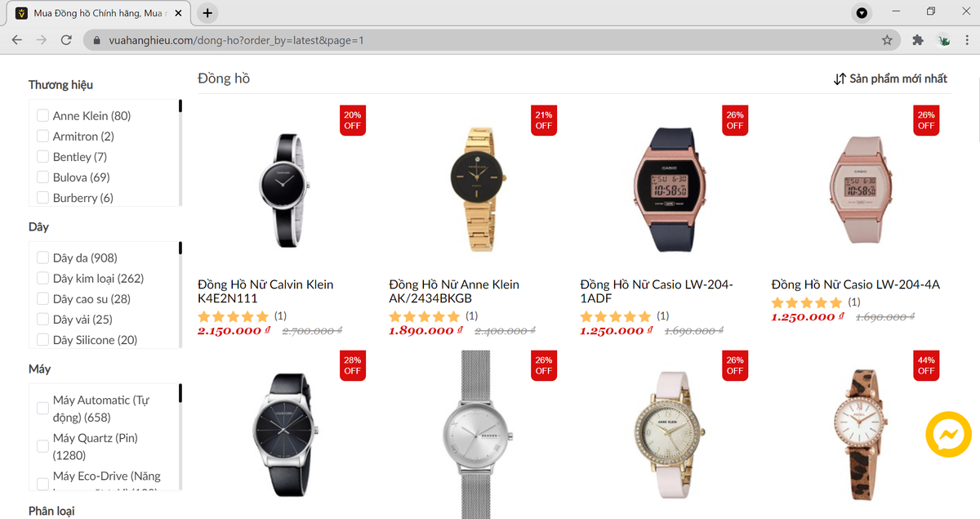980x519 pixels.
Task: Open Đồng Hồ Nữ Casio LW-204-4A product link
Action: pyautogui.click(x=856, y=284)
